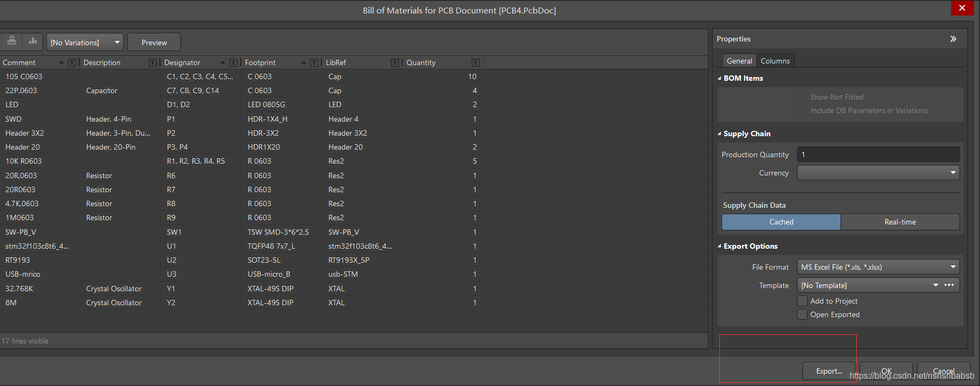Open filter icon on Quantity column
Screen dimensions: 980x386
click(475, 63)
